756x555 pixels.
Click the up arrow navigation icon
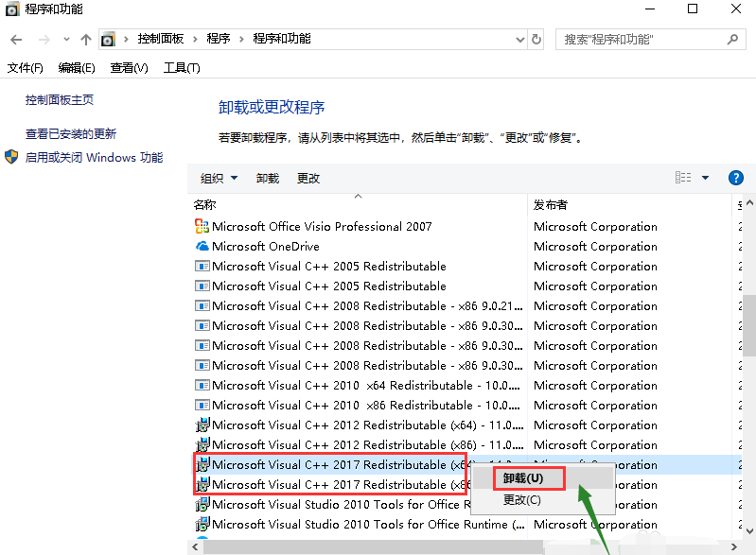[x=86, y=40]
